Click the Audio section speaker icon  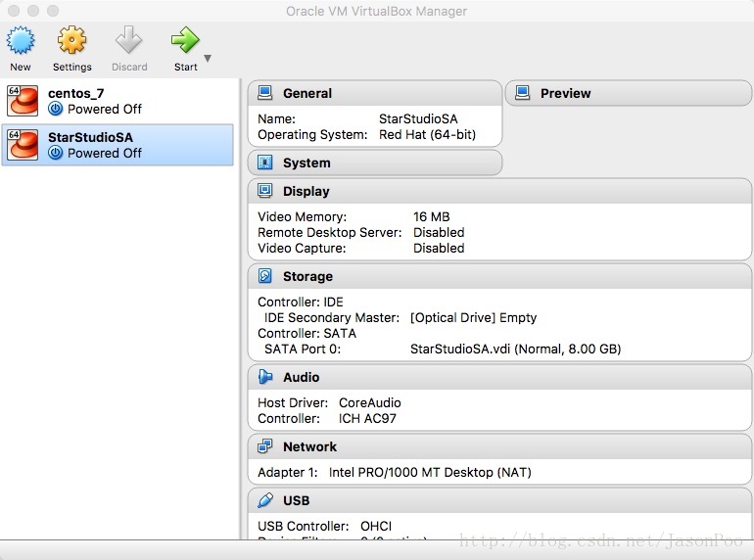(x=265, y=377)
